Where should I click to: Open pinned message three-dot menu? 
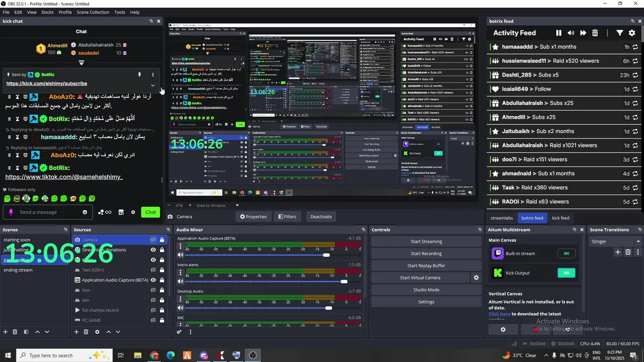tap(153, 75)
